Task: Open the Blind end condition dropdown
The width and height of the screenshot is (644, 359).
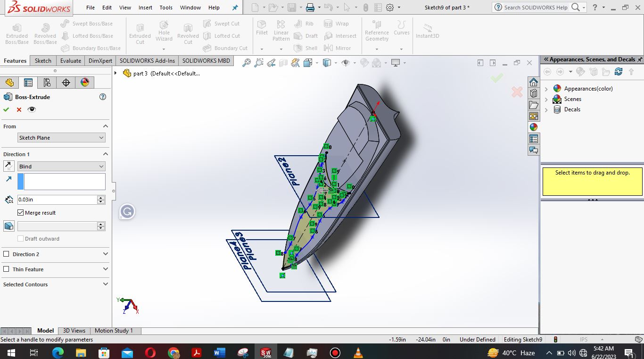Action: coord(61,166)
